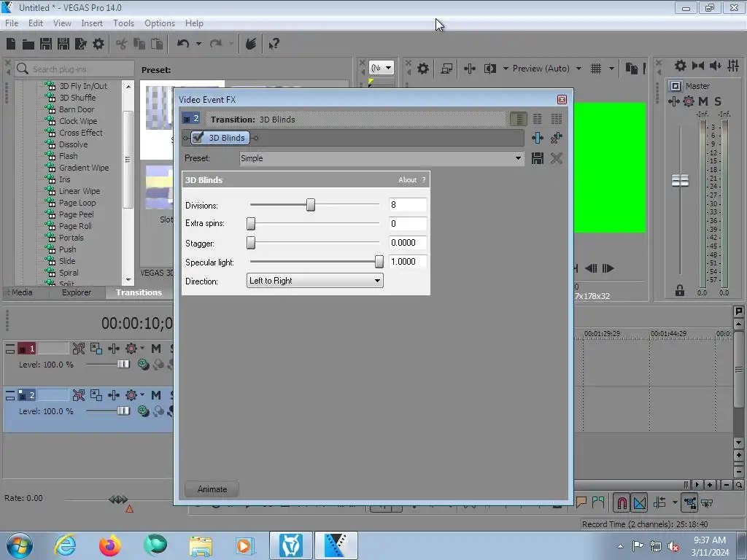Click the About link in 3D Blinds header
Viewport: 747px width, 560px height.
[x=407, y=180]
